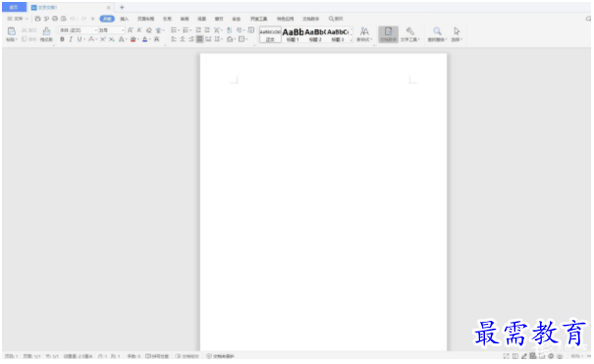Toggle spell check in status bar
Viewport: 594px width, 364px height.
(x=157, y=356)
